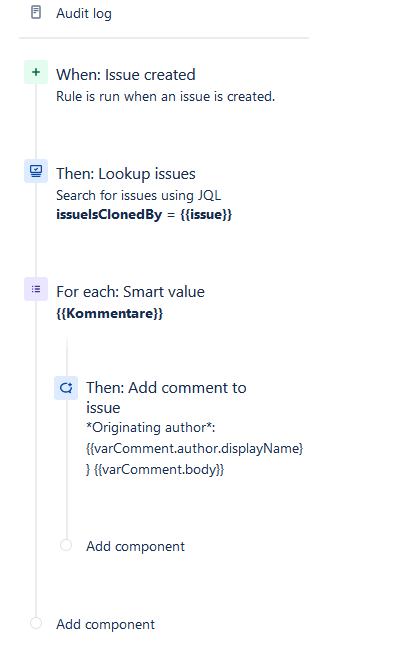Click the bottom Add component circle
414x662 pixels.
click(x=36, y=623)
